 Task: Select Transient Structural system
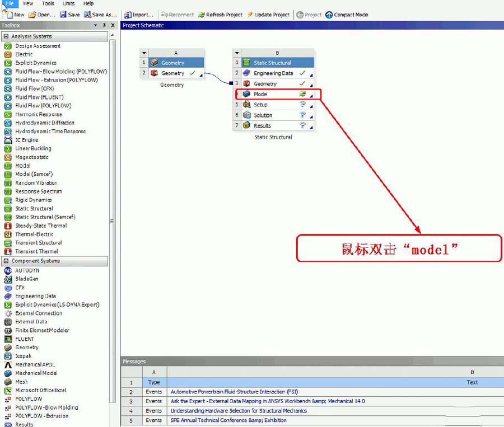pyautogui.click(x=38, y=242)
